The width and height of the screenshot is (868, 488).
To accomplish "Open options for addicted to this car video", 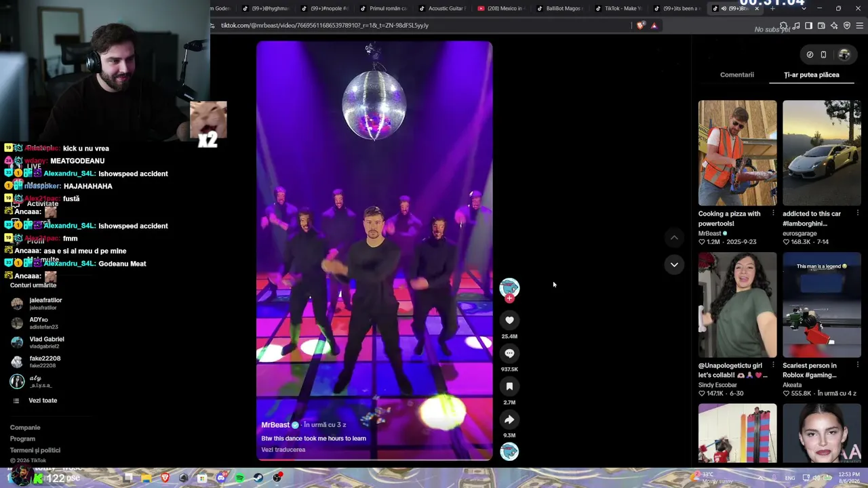I will 857,213.
